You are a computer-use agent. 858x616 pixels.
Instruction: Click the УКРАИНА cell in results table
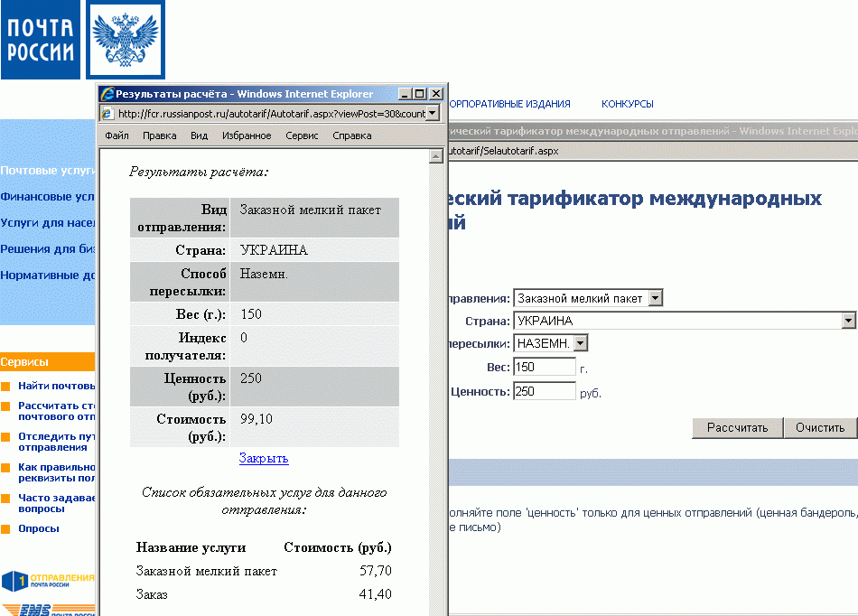tap(314, 250)
